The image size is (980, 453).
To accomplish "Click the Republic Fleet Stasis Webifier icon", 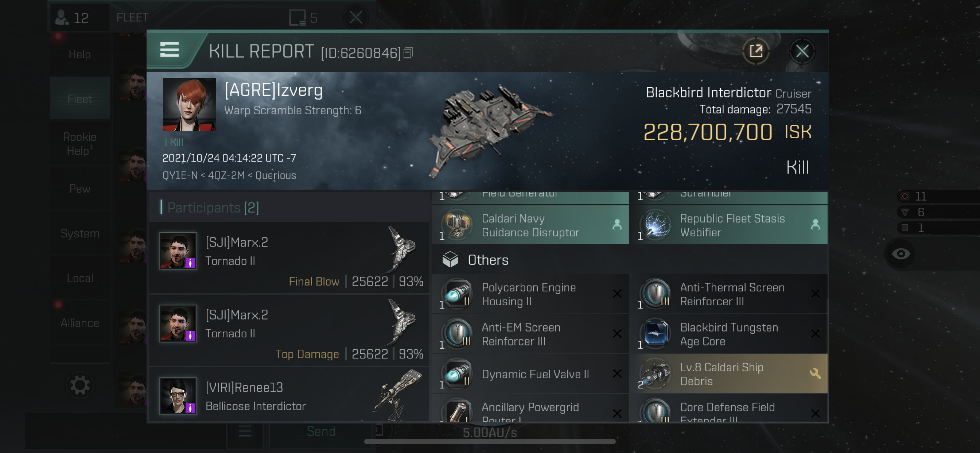I will pos(656,225).
